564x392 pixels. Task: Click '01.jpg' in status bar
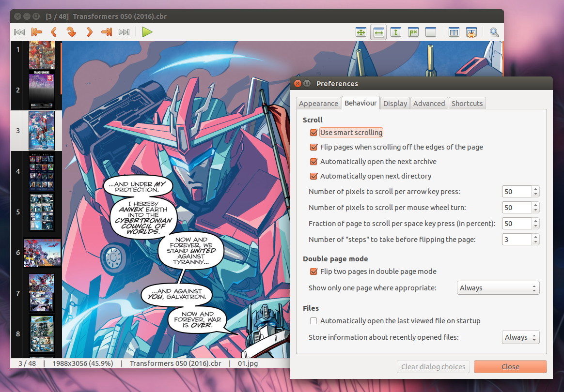pos(248,363)
